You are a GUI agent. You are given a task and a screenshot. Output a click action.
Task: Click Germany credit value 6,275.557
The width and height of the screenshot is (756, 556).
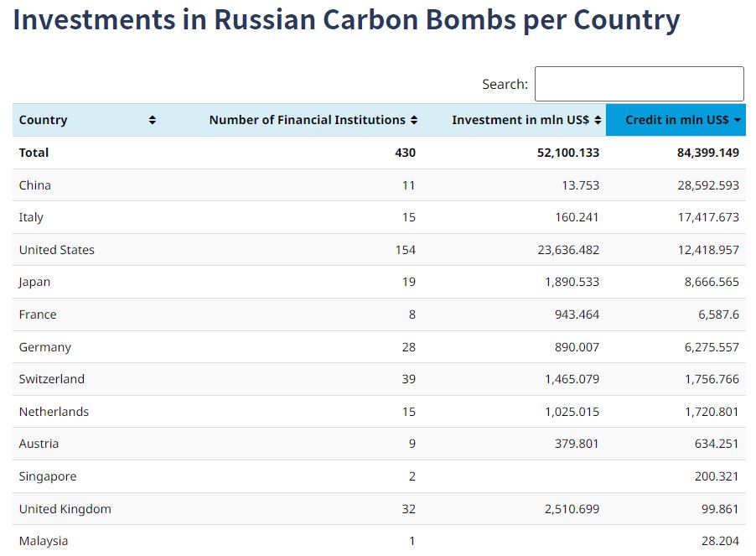[712, 347]
